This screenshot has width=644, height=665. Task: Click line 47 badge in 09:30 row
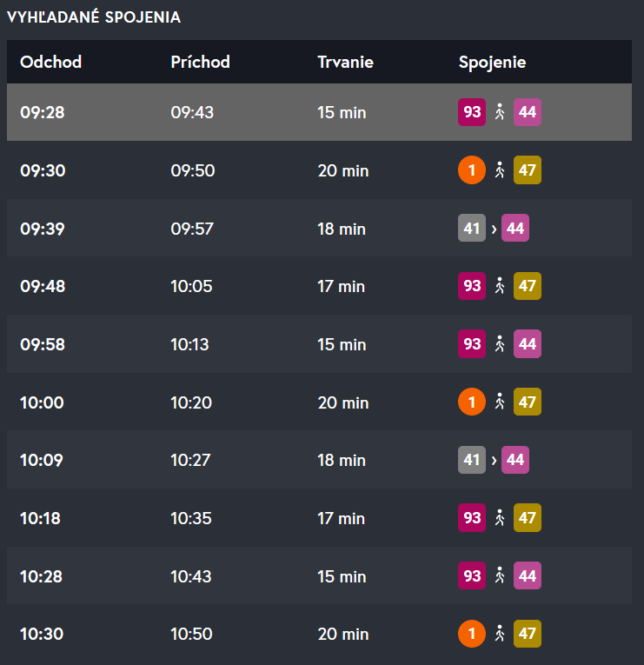click(528, 170)
